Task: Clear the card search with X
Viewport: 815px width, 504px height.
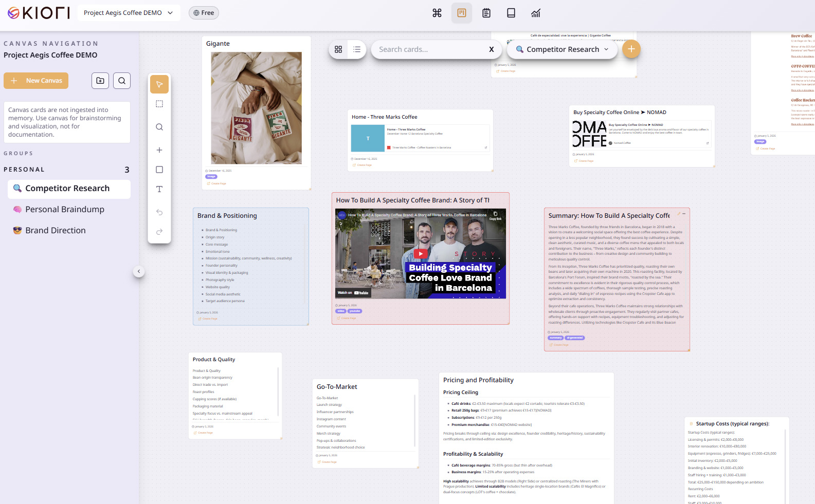Action: click(492, 49)
